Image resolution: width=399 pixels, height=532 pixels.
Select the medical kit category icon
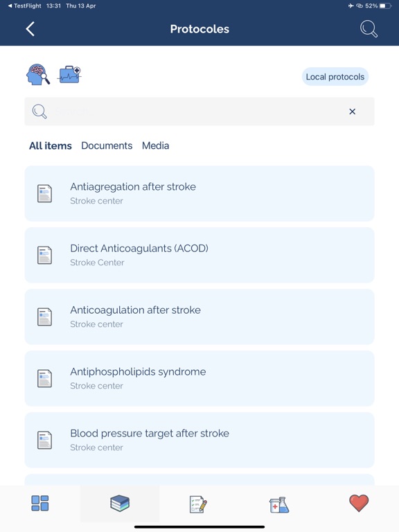pyautogui.click(x=69, y=74)
